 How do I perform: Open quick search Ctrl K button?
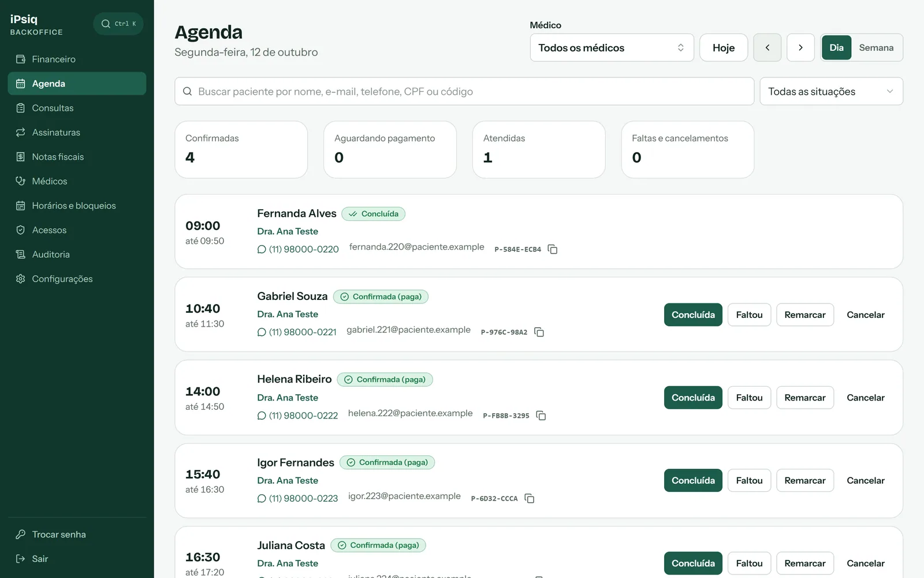(x=118, y=24)
